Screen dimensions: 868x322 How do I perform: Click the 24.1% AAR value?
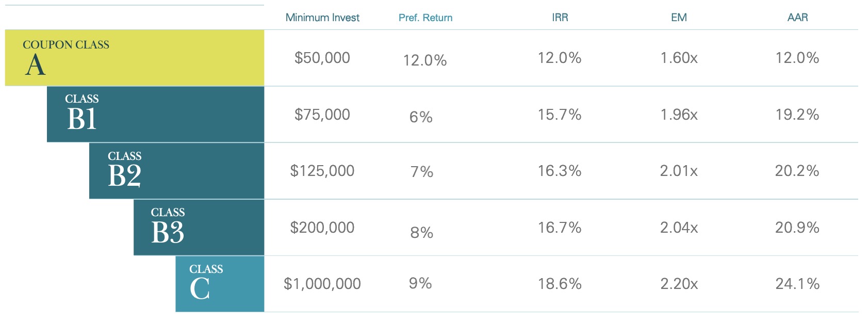pos(797,284)
